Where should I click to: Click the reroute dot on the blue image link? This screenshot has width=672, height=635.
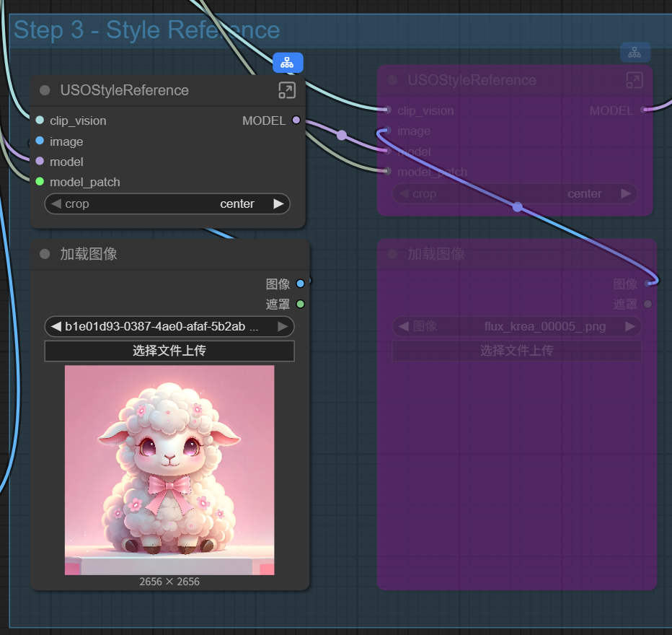(518, 208)
